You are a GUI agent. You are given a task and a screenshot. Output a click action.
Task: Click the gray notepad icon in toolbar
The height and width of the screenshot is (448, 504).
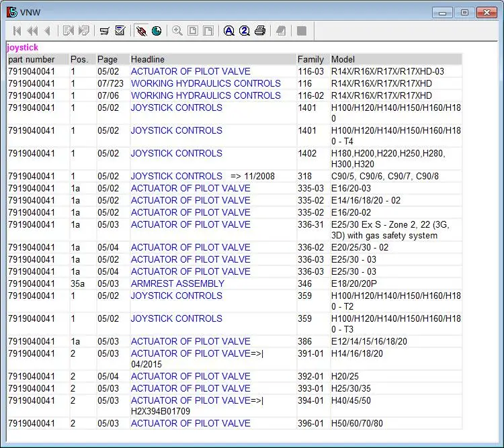click(281, 31)
